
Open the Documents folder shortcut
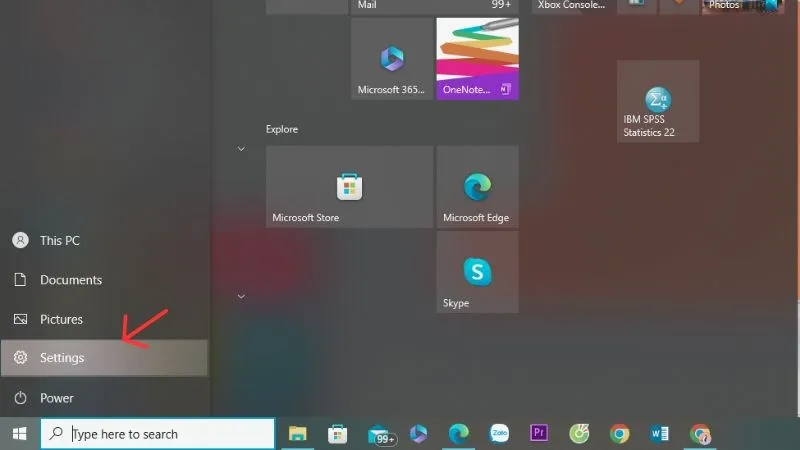[70, 281]
